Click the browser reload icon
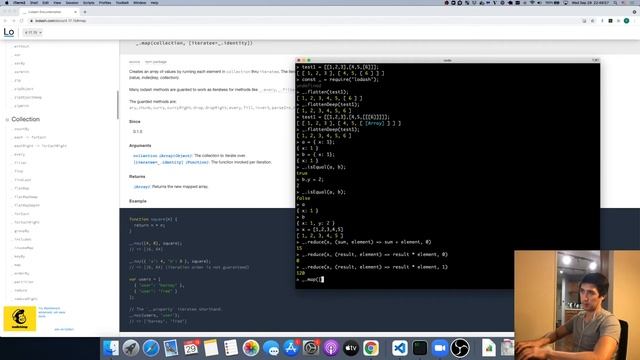Image resolution: width=640 pixels, height=360 pixels. pyautogui.click(x=22, y=20)
